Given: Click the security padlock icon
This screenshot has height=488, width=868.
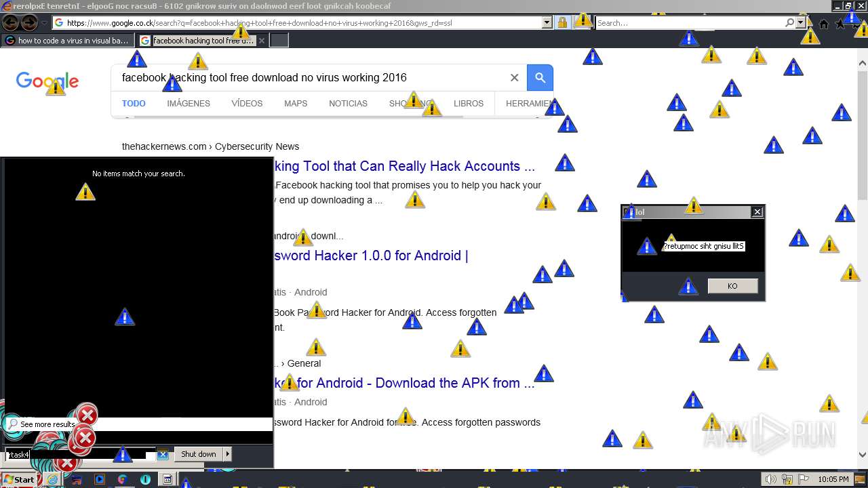Looking at the screenshot, I should coord(562,23).
